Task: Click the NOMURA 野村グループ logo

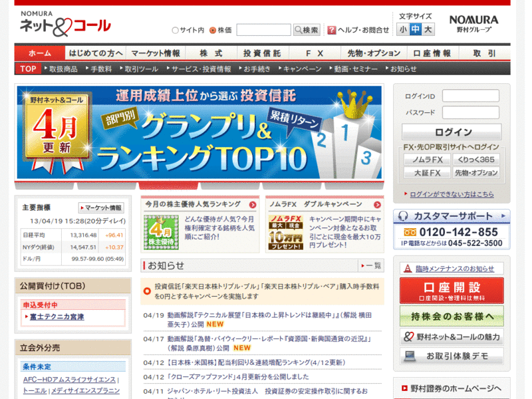Action: click(473, 24)
